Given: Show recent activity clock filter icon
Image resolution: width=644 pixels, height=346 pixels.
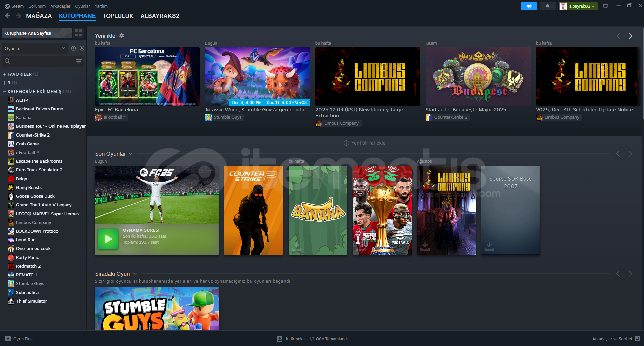Looking at the screenshot, I should (x=73, y=48).
